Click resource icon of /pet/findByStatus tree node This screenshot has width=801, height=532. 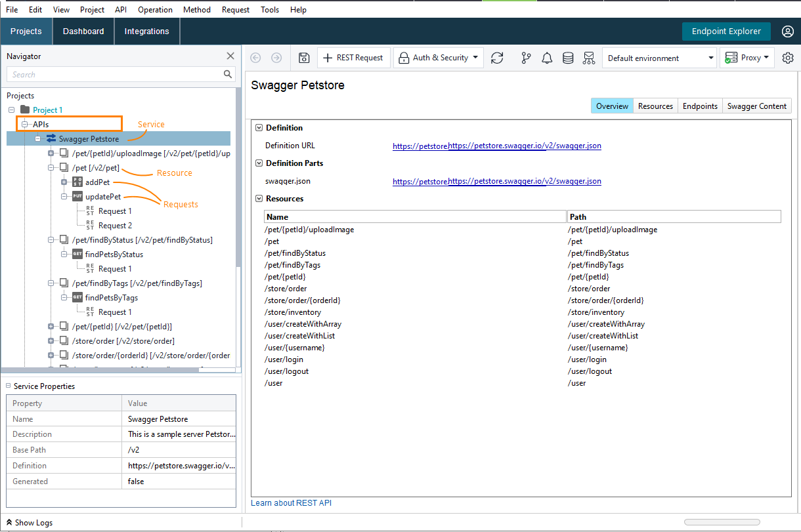(64, 239)
